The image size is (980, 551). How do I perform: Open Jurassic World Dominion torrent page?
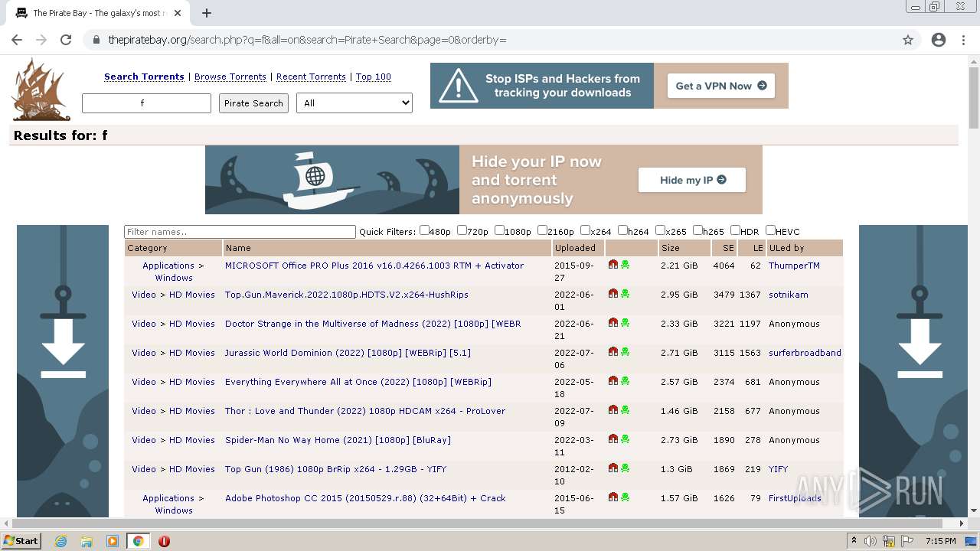click(348, 353)
